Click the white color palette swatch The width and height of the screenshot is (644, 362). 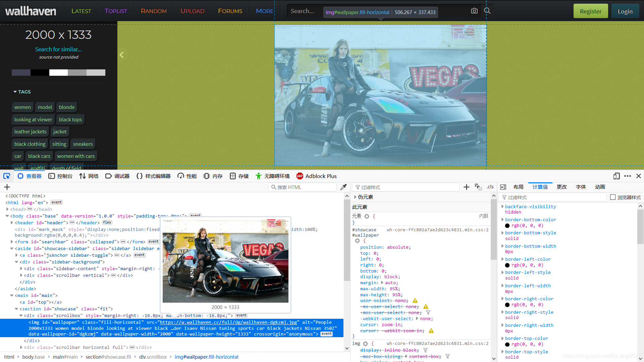click(x=58, y=72)
